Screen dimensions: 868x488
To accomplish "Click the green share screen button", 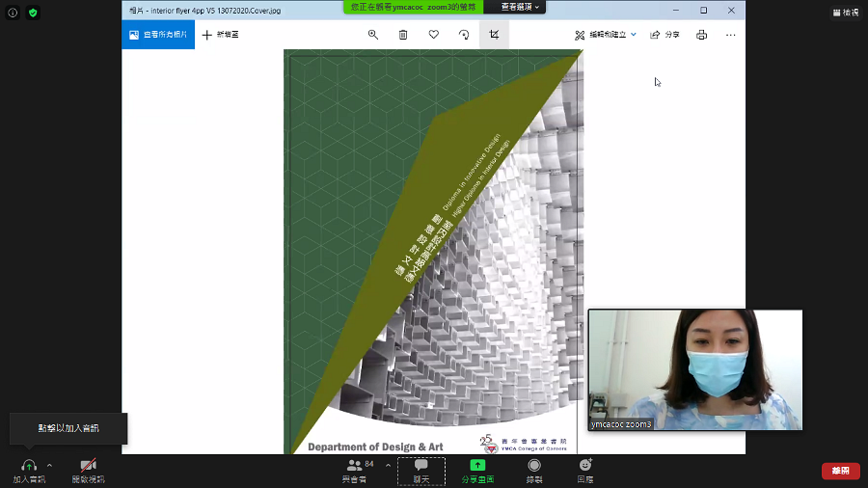I will click(477, 471).
